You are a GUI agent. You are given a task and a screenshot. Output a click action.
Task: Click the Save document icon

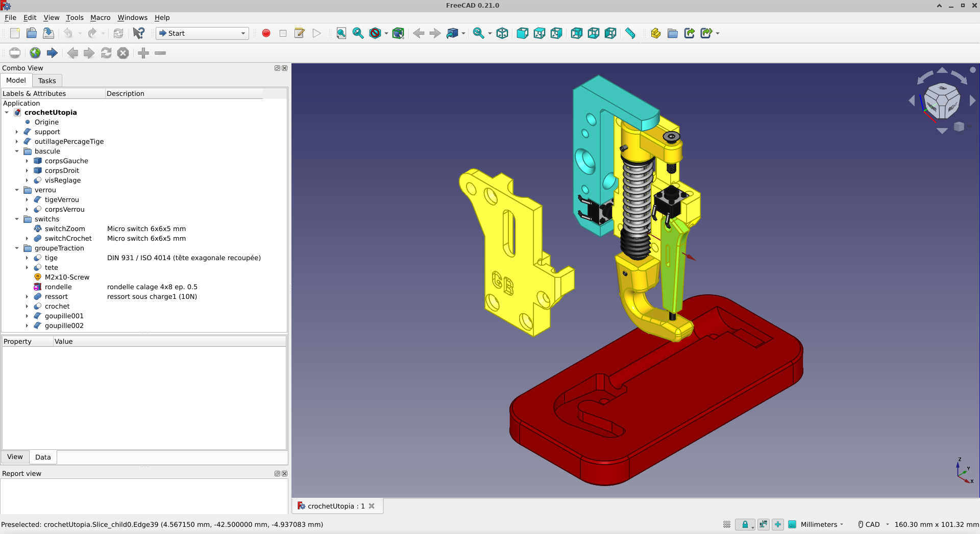click(48, 33)
